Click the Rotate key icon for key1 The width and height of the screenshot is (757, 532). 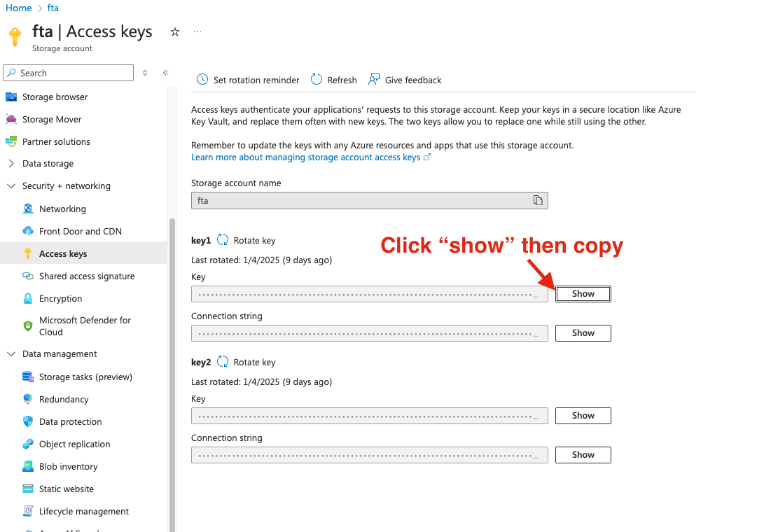pyautogui.click(x=223, y=240)
